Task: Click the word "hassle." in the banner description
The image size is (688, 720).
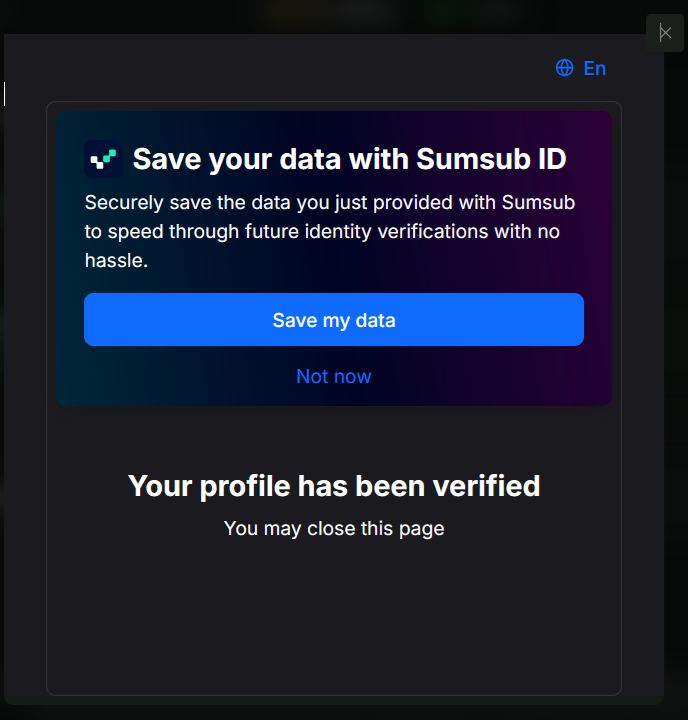Action: coord(116,261)
